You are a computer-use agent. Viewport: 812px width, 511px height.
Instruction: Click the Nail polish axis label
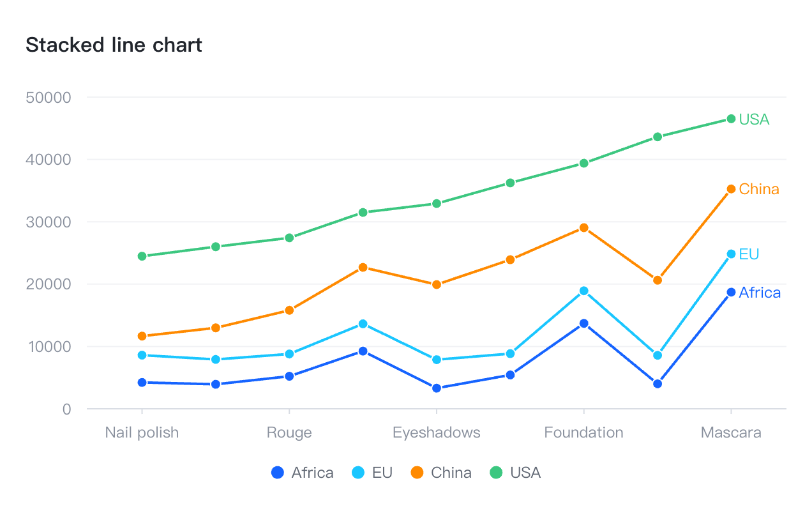[142, 432]
